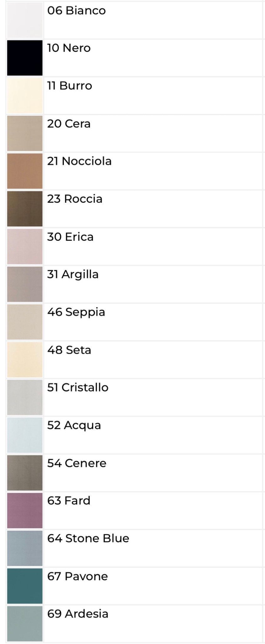Click the "21 Nocciola" row label
The height and width of the screenshot is (644, 265).
click(79, 161)
